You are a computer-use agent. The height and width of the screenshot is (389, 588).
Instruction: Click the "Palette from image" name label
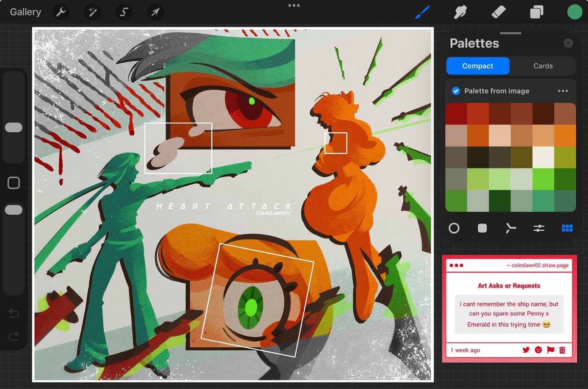[497, 91]
